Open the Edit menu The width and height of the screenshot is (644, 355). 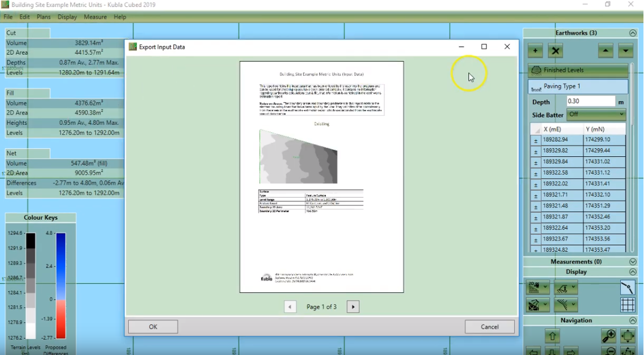[25, 17]
